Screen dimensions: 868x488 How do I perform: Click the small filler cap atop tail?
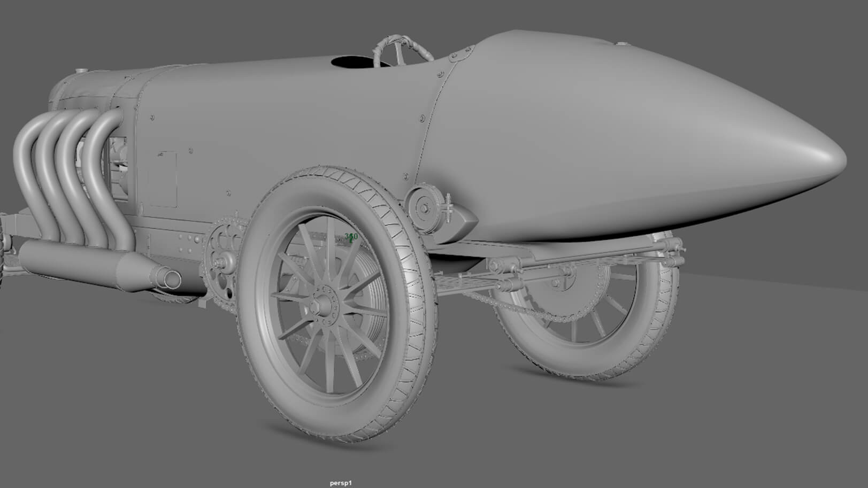[619, 44]
